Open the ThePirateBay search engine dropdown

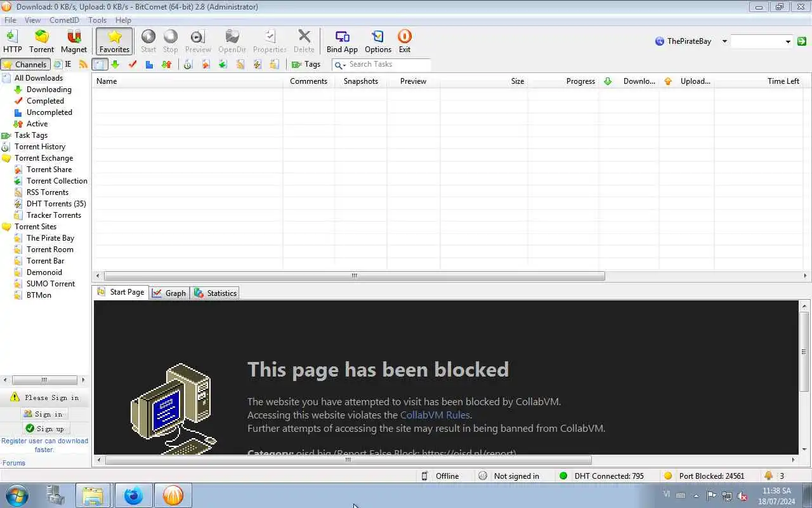[724, 41]
